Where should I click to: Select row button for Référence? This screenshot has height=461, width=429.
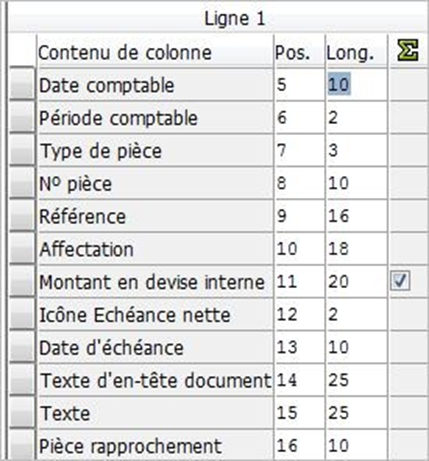(22, 215)
